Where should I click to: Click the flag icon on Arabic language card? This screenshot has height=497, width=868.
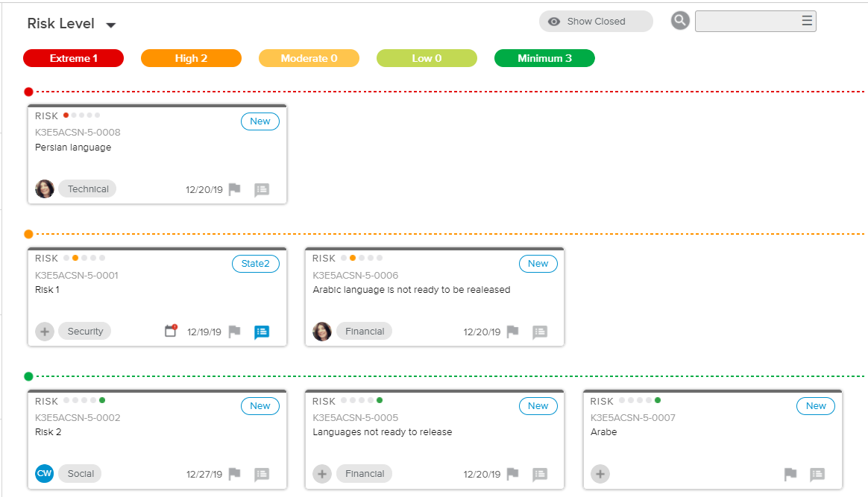512,332
